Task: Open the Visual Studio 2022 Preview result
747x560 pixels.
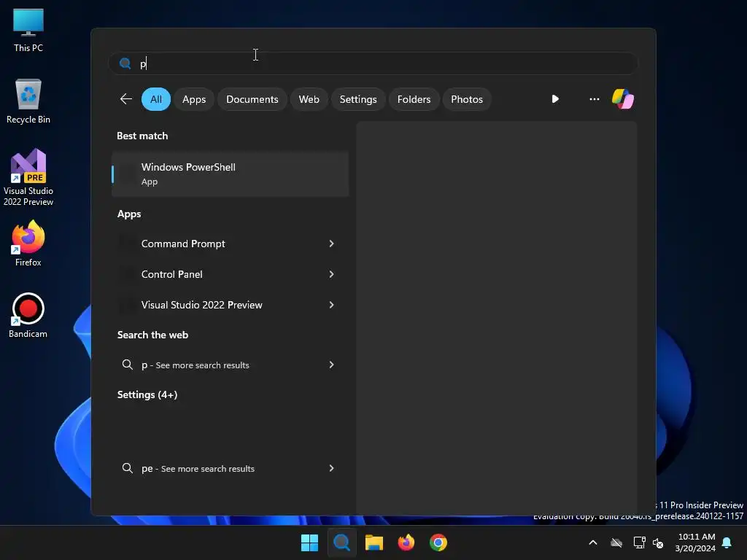Action: click(x=220, y=305)
